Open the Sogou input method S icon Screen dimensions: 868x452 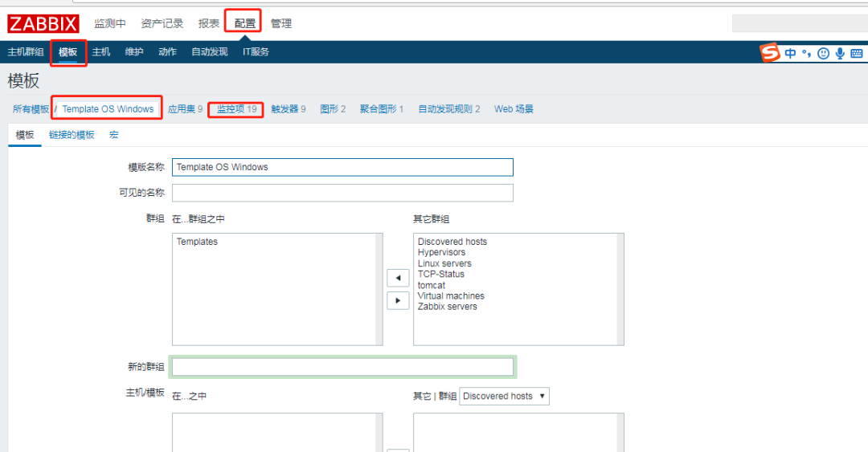(x=769, y=52)
